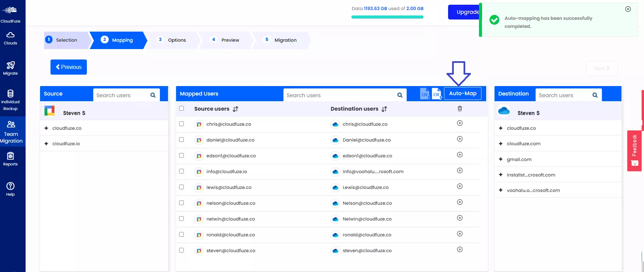This screenshot has height=272, width=644.
Task: Sort by Source users column
Action: click(x=235, y=109)
